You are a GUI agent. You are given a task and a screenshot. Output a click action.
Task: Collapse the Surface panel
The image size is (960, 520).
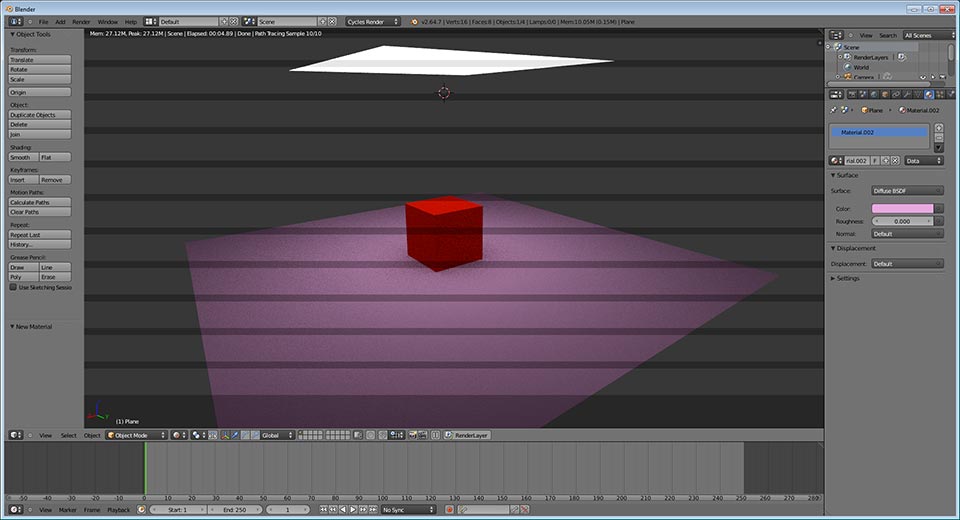(833, 175)
